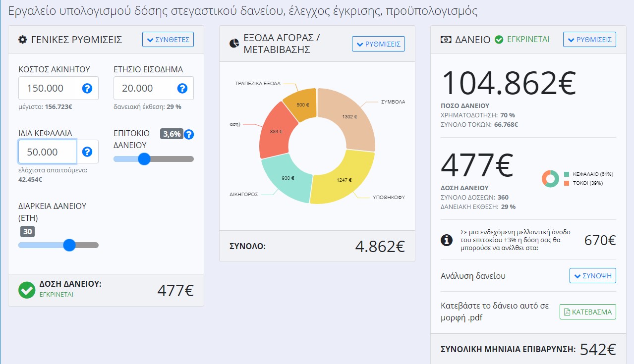
Task: Click the gear icon of ΓΕΝΙΚΕΣ ΡΥΘΜΙΣΕΙΣ
Action: point(22,40)
